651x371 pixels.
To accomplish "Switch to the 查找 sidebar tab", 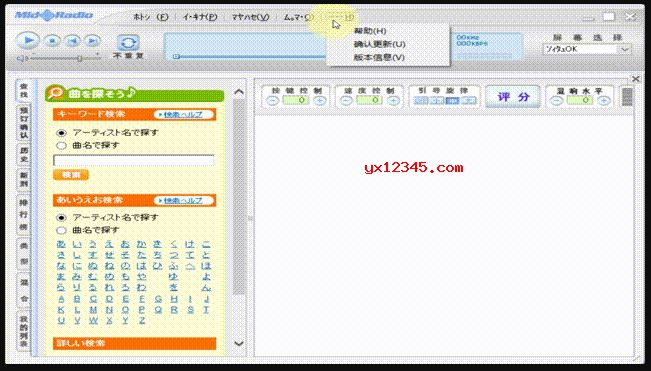I will [24, 90].
